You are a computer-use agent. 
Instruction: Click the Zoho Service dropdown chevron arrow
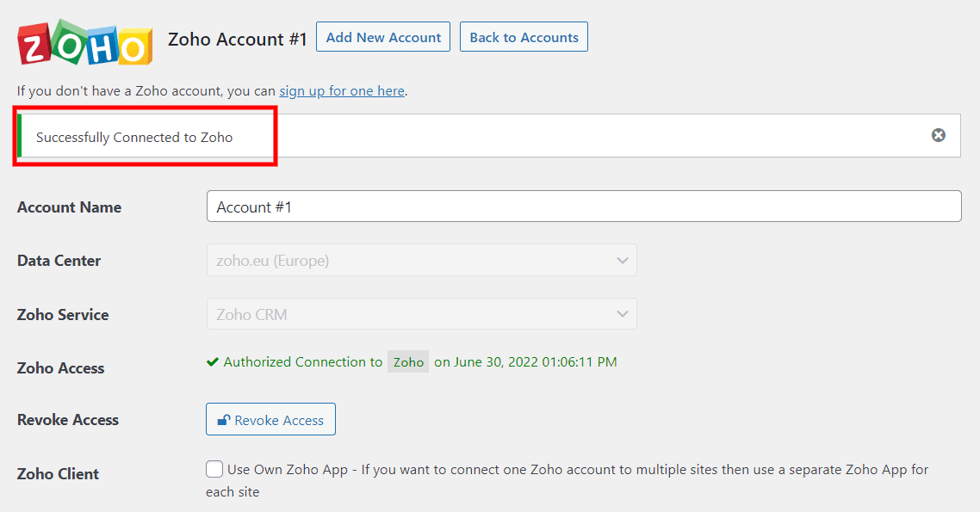pyautogui.click(x=622, y=313)
